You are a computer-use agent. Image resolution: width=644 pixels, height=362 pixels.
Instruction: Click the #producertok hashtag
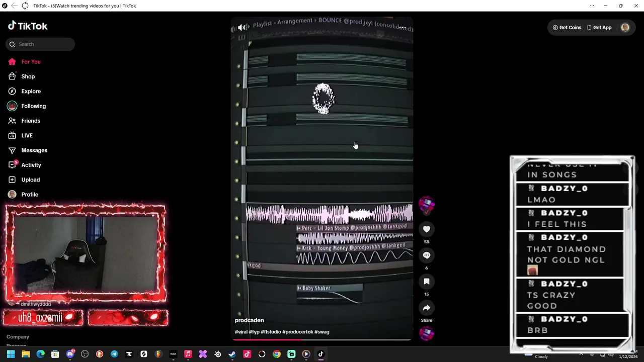pyautogui.click(x=298, y=332)
